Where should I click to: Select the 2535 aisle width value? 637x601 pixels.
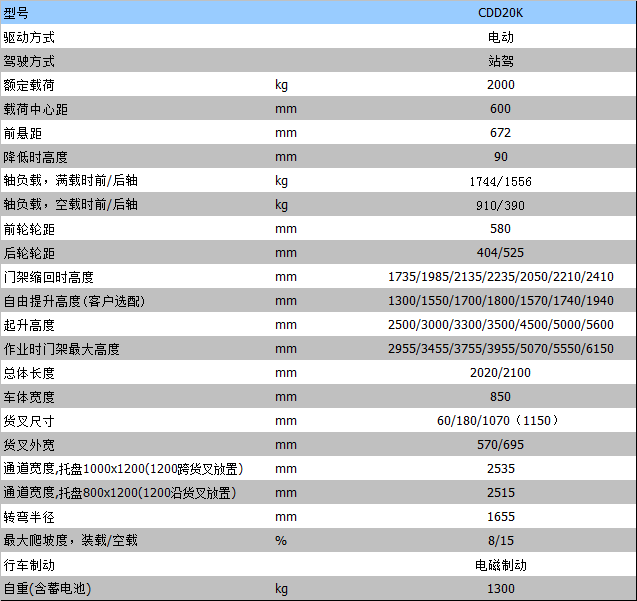500,469
